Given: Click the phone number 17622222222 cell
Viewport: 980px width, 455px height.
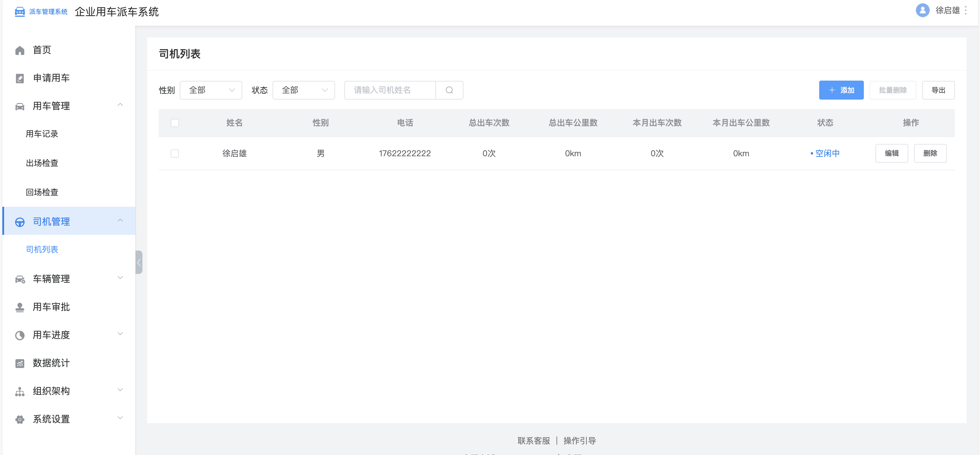Looking at the screenshot, I should [x=405, y=153].
